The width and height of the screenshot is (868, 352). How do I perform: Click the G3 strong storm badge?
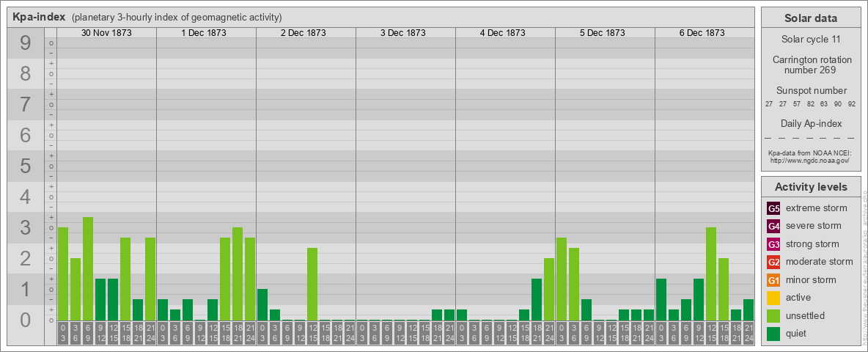[773, 244]
